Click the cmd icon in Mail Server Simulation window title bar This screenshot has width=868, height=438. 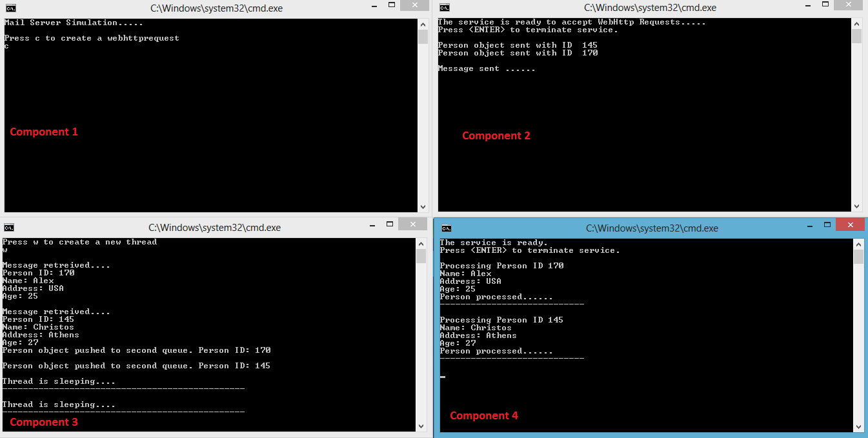(x=11, y=8)
